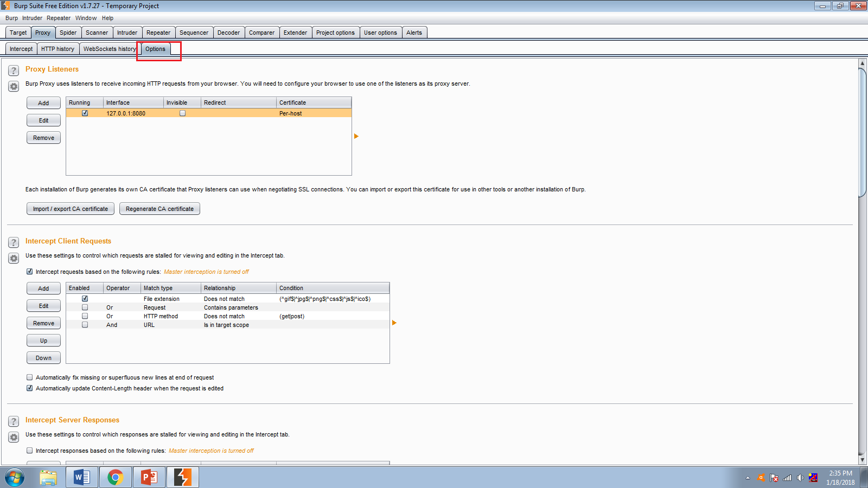Image resolution: width=868 pixels, height=488 pixels.
Task: Switch to the Target tab
Action: point(18,33)
